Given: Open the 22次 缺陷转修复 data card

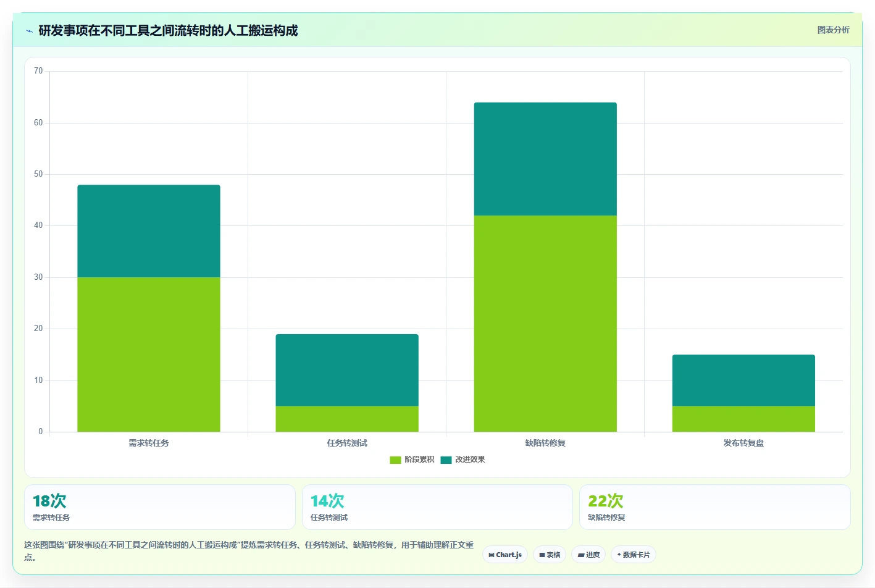Looking at the screenshot, I should tap(715, 507).
